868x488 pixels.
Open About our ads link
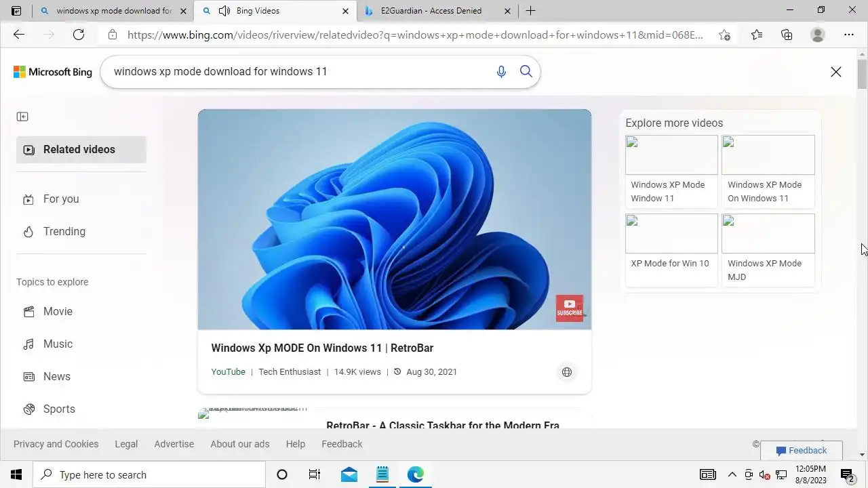tap(240, 444)
